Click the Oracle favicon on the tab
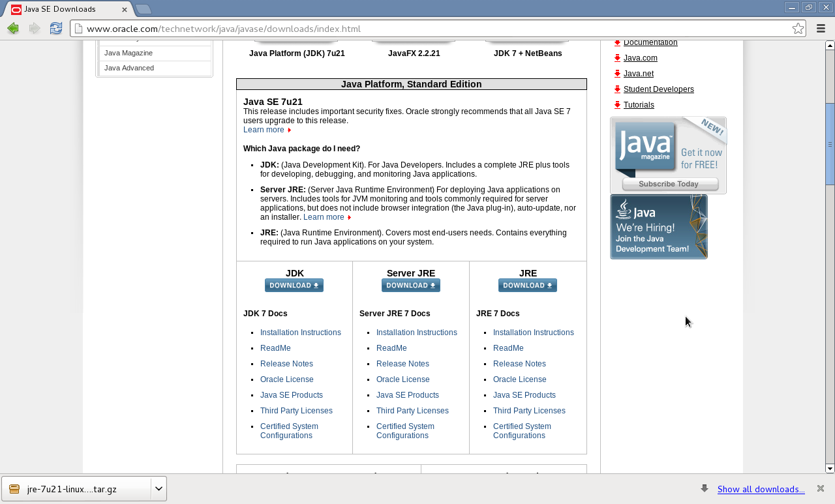Screen dimensions: 835x504 (x=16, y=9)
